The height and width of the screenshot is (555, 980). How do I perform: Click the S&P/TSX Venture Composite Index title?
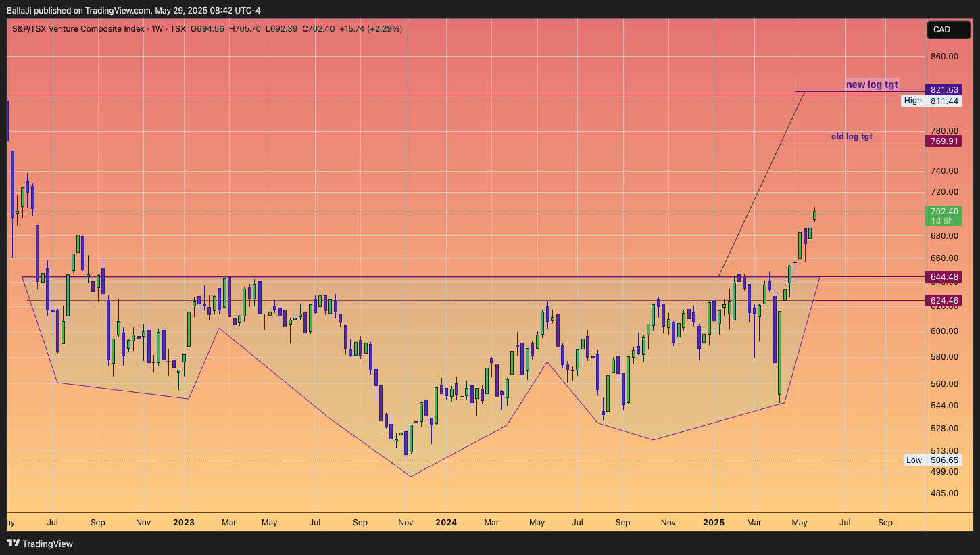point(77,29)
